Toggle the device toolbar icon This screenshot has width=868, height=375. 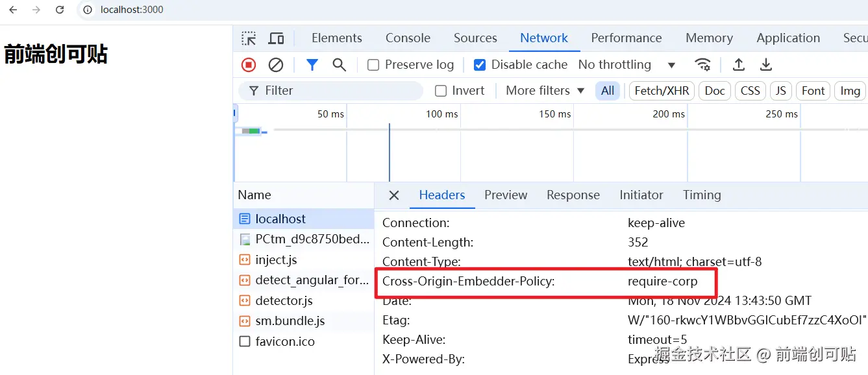277,38
